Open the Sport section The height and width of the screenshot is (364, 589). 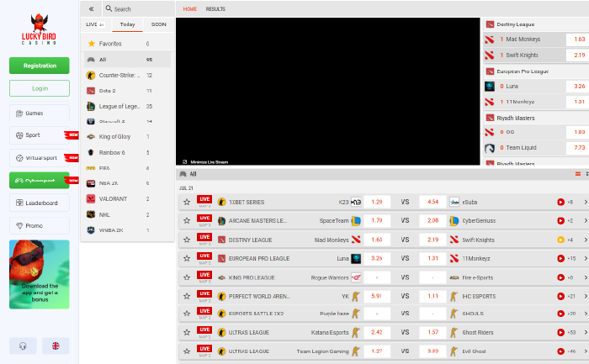[x=40, y=135]
